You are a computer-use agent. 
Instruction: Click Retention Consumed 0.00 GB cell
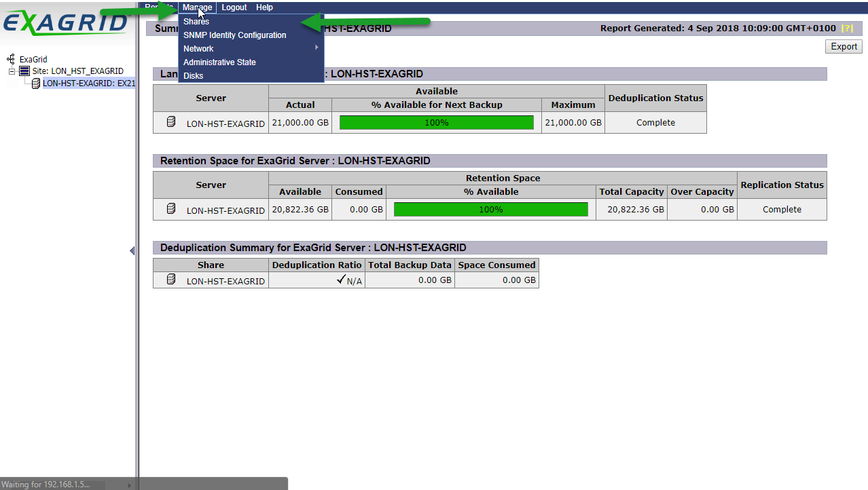[x=359, y=210]
